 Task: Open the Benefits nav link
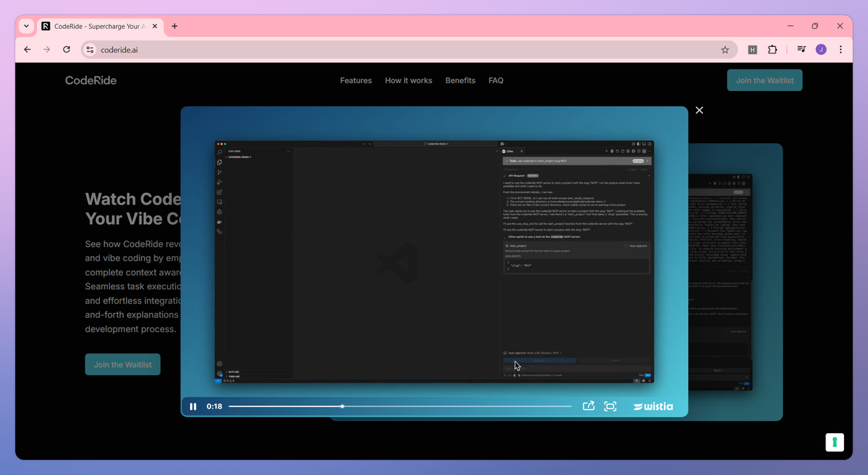tap(461, 80)
